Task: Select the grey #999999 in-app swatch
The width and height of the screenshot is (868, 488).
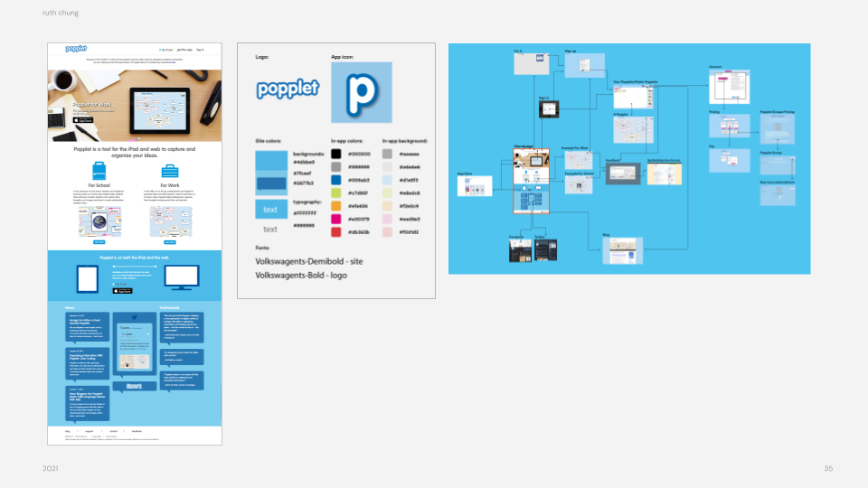Action: coord(336,166)
